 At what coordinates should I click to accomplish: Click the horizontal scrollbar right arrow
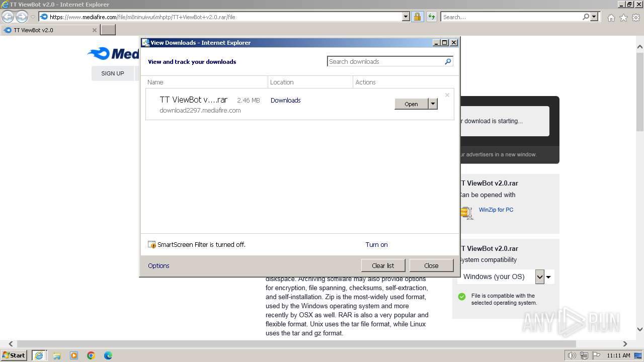625,344
